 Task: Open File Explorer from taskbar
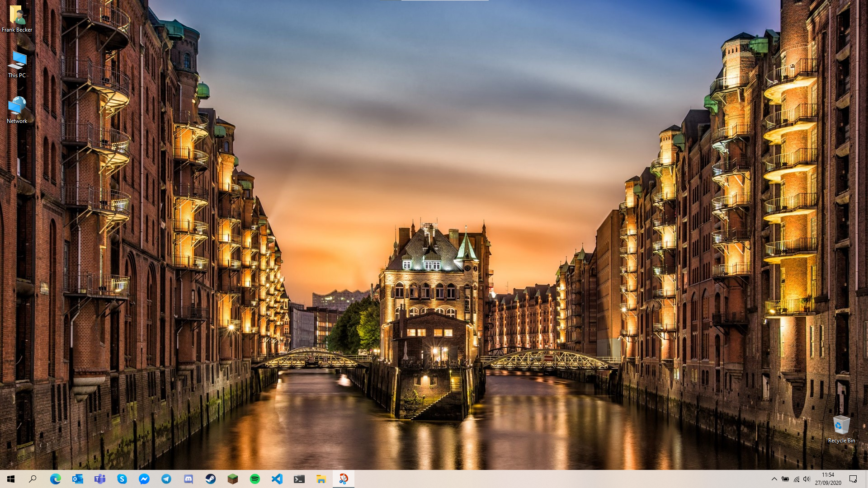click(x=321, y=479)
